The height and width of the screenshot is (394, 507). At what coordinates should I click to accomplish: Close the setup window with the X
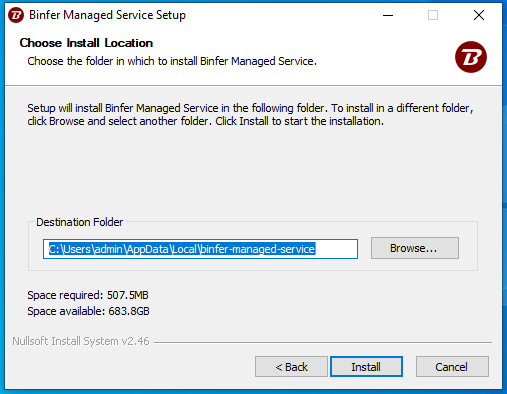pos(479,15)
